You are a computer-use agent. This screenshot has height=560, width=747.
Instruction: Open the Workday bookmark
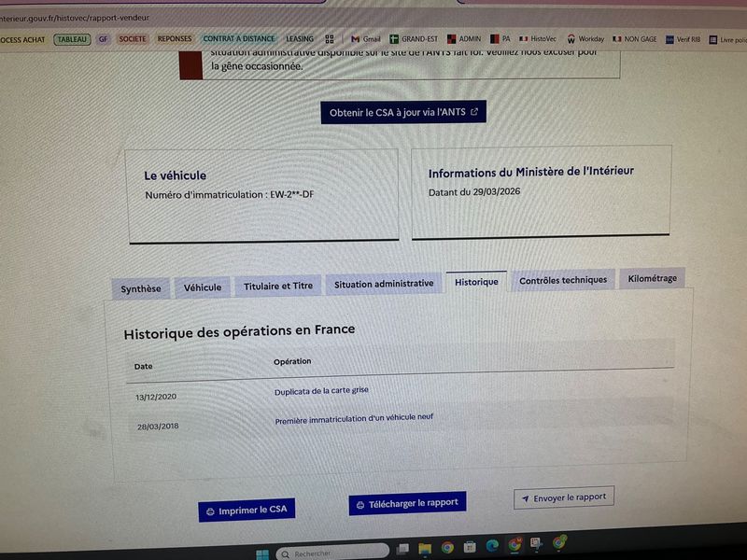pos(585,39)
